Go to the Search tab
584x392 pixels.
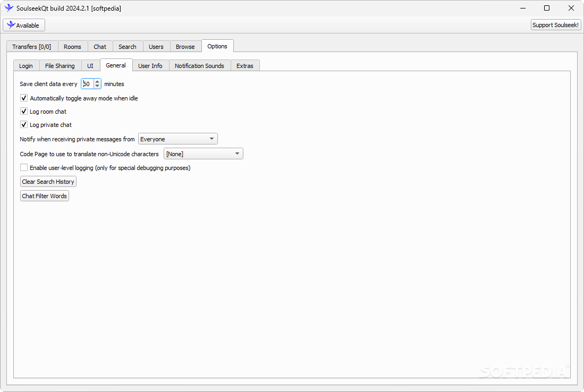point(128,47)
